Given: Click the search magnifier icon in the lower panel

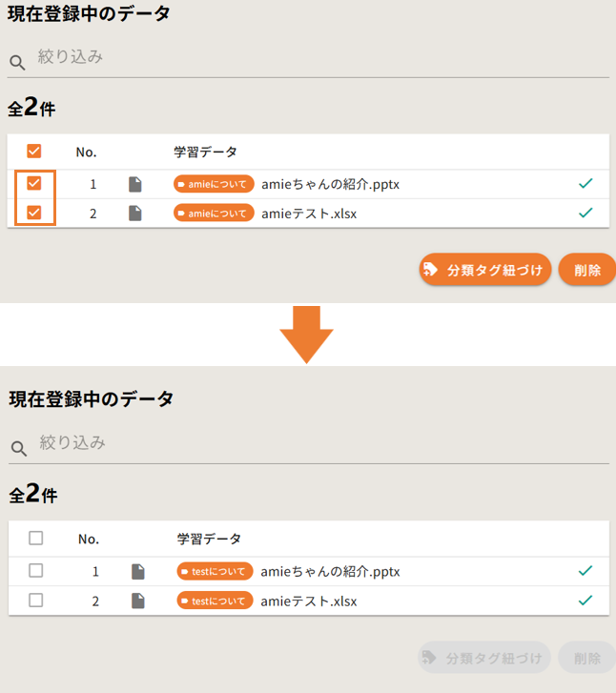Looking at the screenshot, I should 18,449.
